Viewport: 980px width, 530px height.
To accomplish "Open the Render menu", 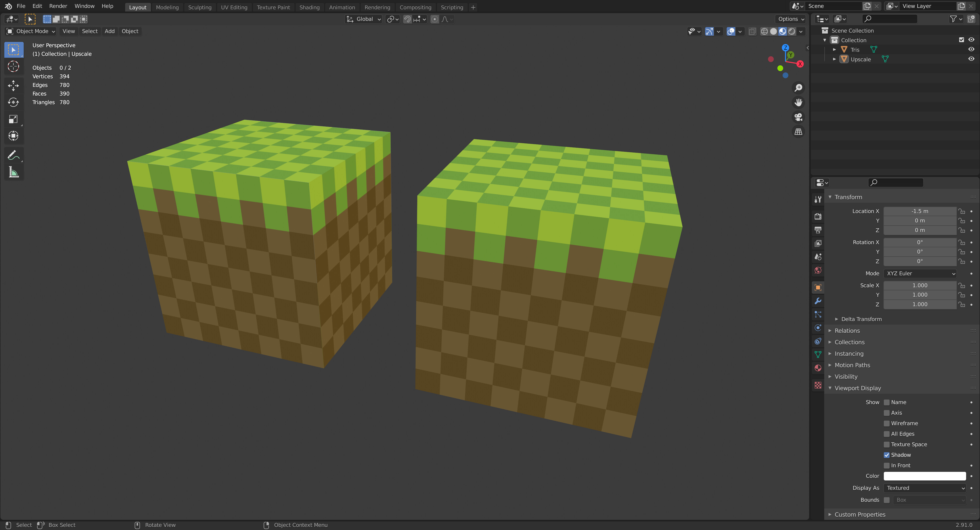I will click(58, 6).
